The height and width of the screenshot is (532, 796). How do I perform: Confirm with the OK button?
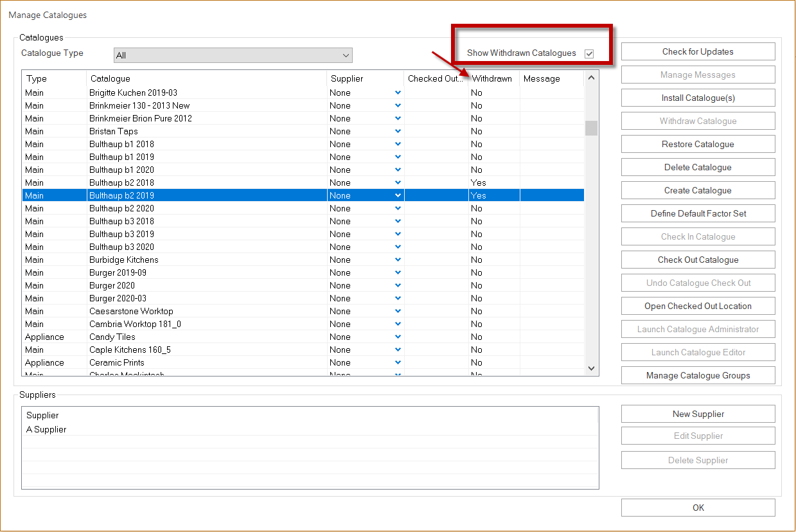(698, 508)
